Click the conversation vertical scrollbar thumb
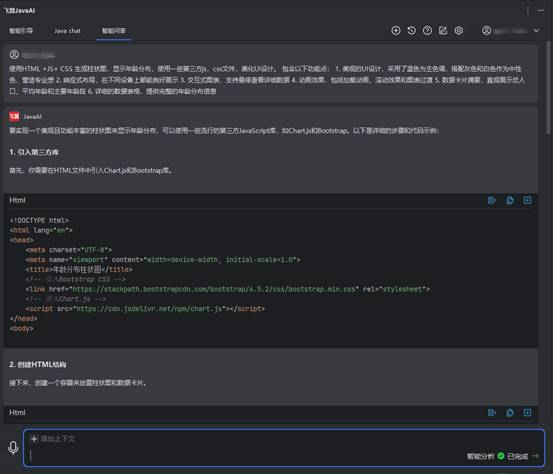553x474 pixels. point(548,87)
